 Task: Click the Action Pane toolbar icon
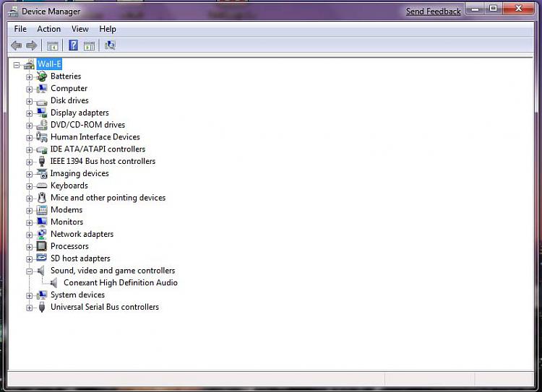pyautogui.click(x=89, y=45)
